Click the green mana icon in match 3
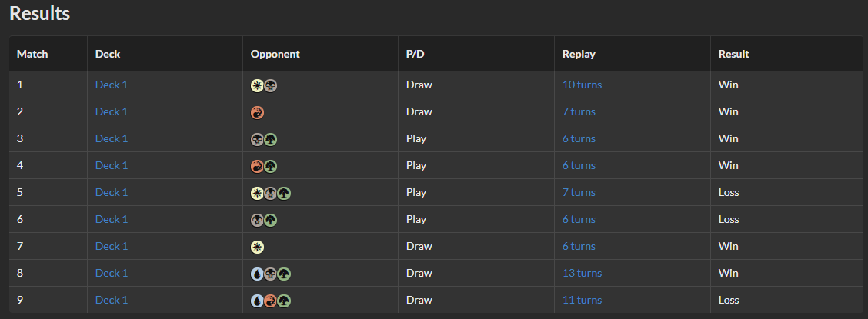Viewport: 868px width, 319px height. click(270, 139)
